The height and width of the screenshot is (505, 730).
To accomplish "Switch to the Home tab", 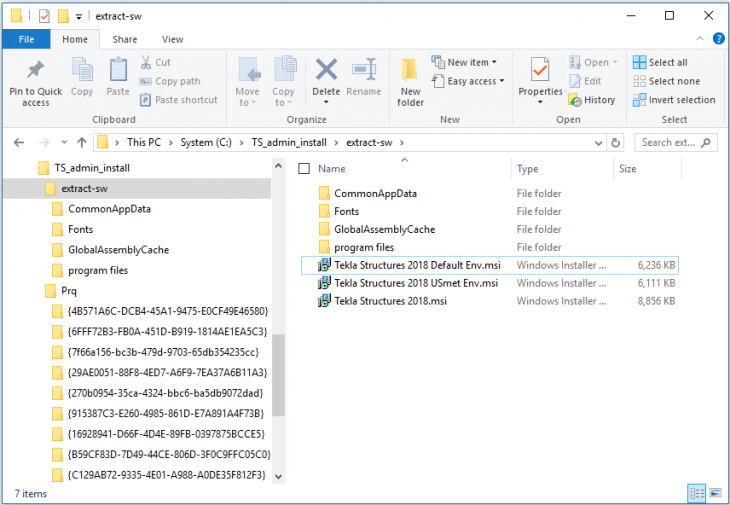I will tap(75, 40).
